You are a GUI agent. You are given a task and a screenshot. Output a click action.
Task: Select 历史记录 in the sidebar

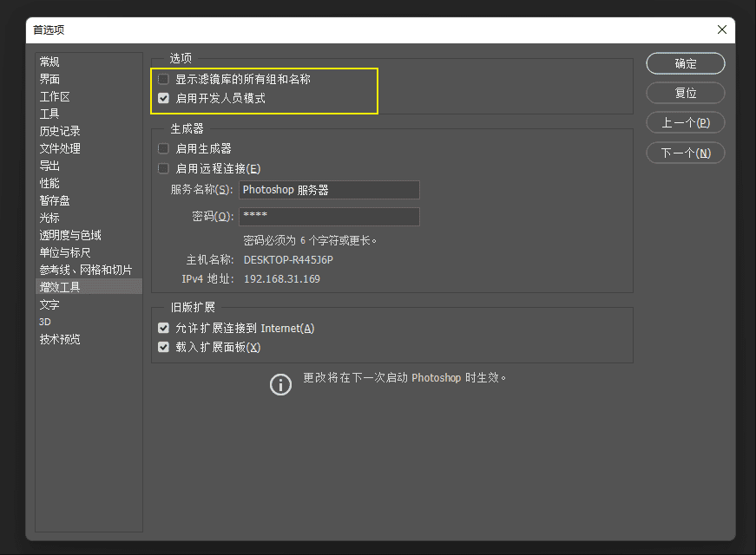coord(89,131)
